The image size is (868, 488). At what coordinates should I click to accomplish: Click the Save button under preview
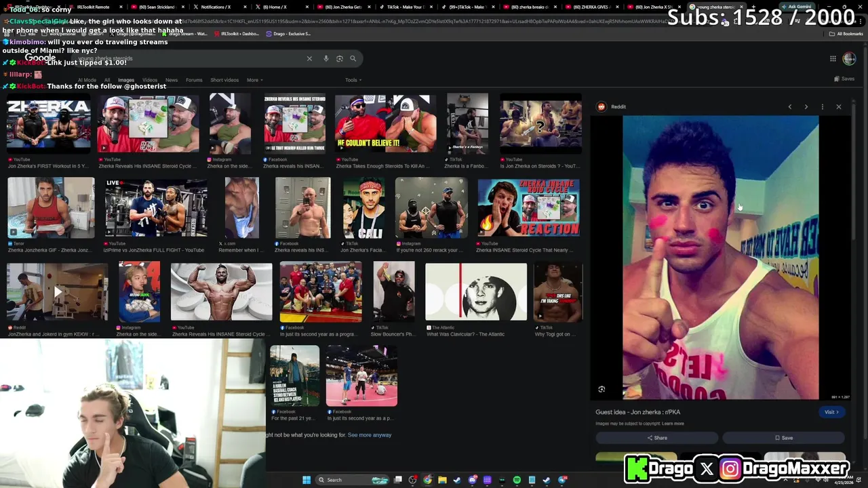pyautogui.click(x=784, y=438)
